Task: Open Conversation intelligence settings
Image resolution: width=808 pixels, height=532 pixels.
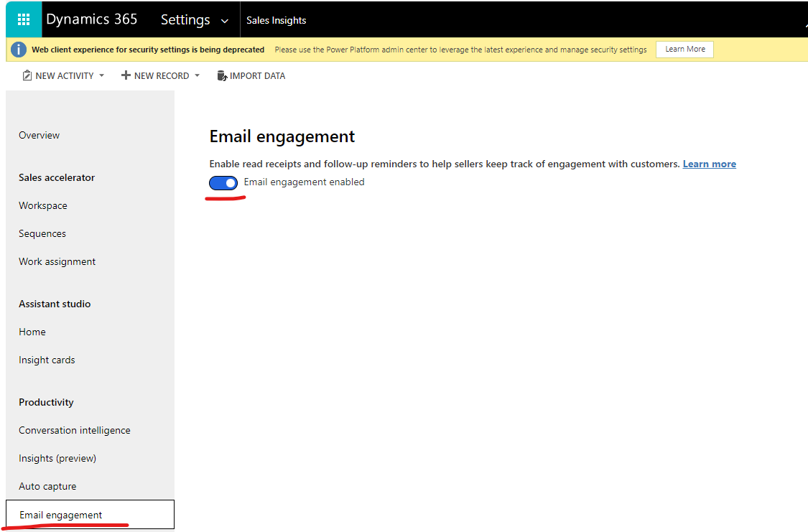Action: tap(75, 430)
